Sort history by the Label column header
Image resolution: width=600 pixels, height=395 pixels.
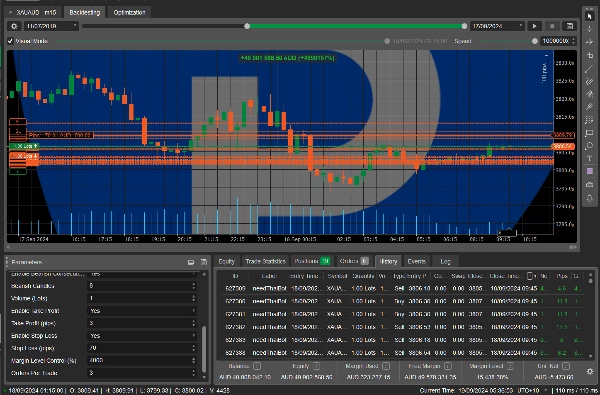tap(269, 276)
